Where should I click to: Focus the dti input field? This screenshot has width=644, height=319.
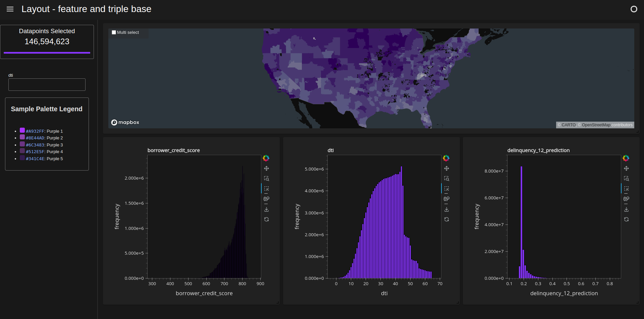pos(47,84)
